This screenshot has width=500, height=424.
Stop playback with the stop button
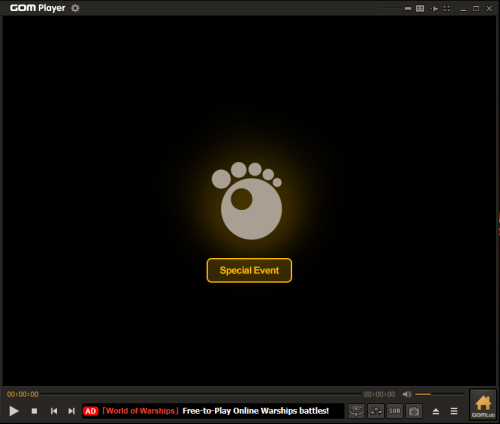click(34, 411)
